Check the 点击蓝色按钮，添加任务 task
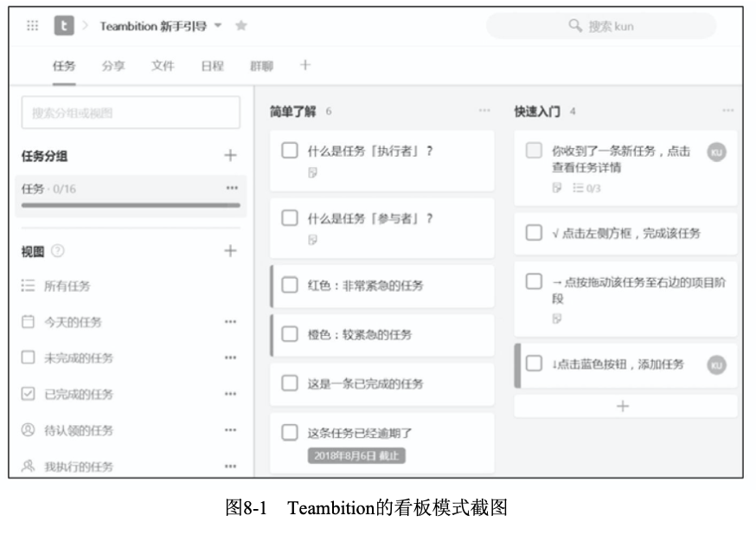Viewport: 756px width, 535px height. 534,364
